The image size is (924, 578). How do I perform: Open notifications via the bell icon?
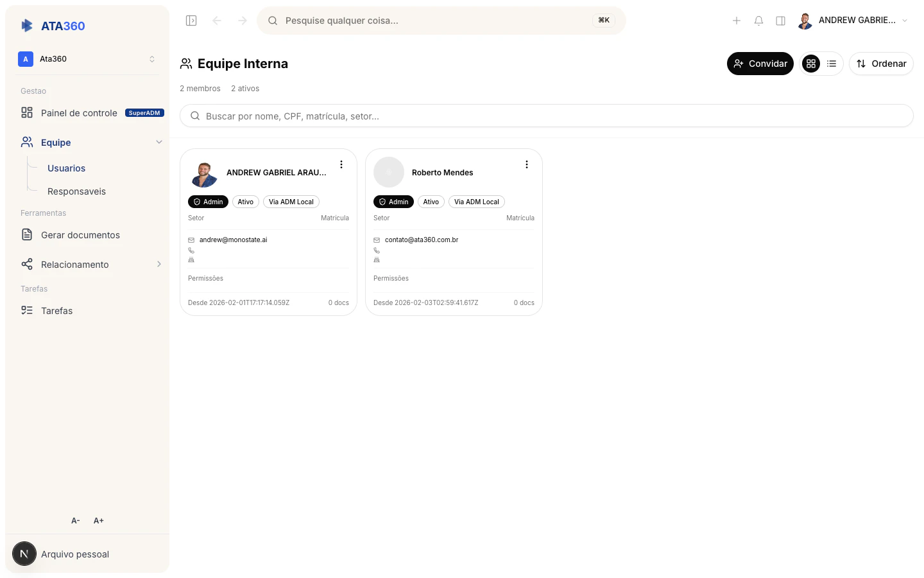[758, 20]
